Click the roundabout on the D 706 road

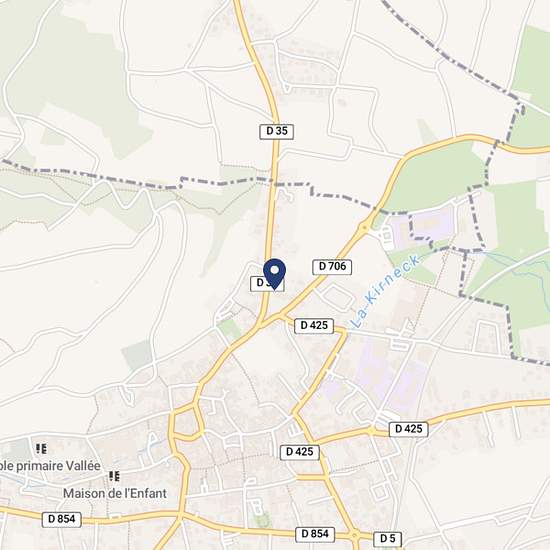click(x=364, y=228)
